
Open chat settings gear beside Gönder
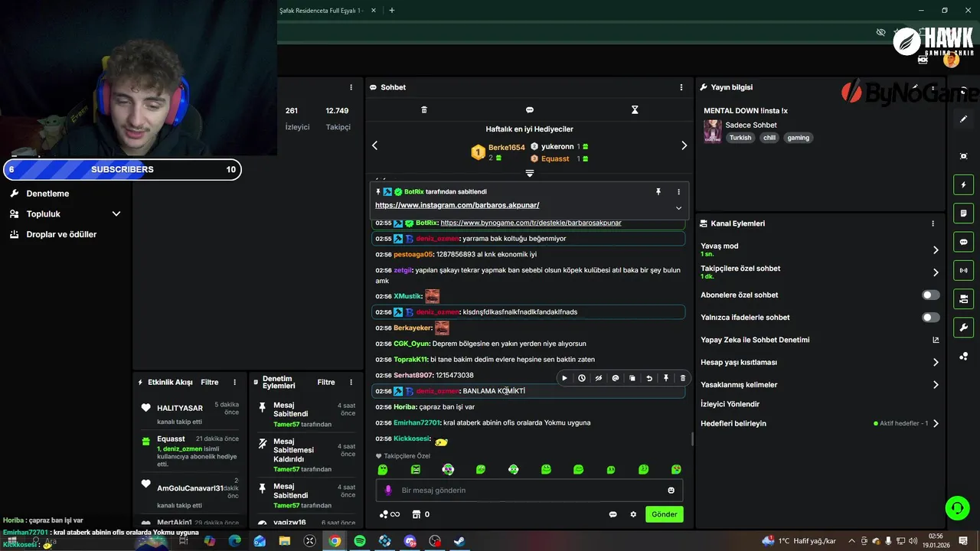[633, 514]
